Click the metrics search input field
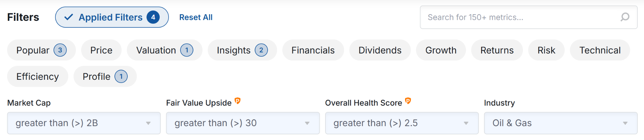Screen dimensions: 644x140 (x=519, y=17)
